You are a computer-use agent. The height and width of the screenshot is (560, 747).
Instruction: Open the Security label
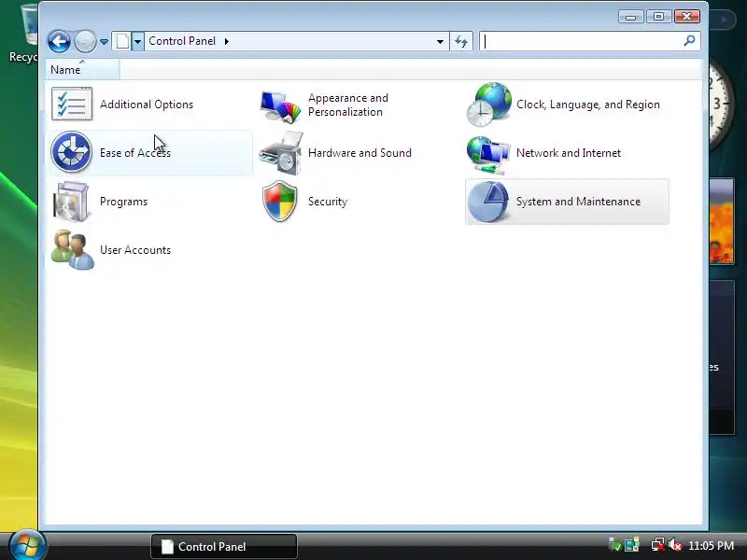tap(328, 202)
